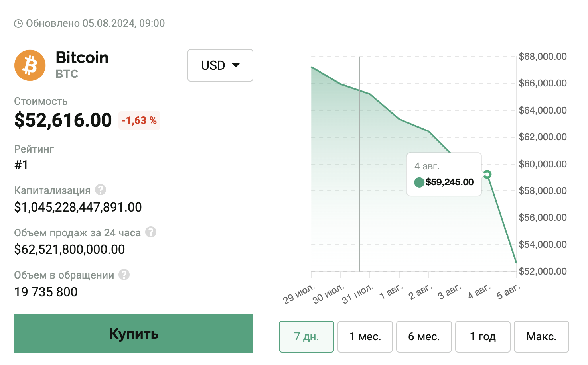The width and height of the screenshot is (588, 365).
Task: Click the Bitcoin heading
Action: click(x=82, y=58)
